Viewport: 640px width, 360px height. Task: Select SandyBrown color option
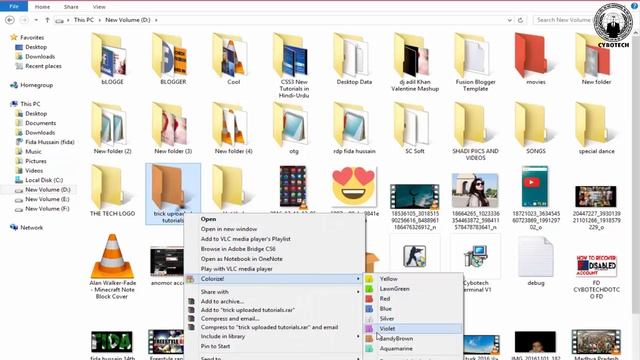(413, 338)
